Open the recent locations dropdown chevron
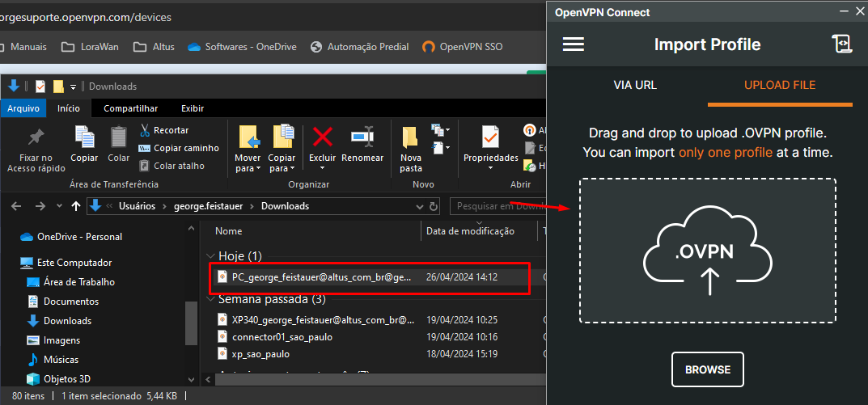 coord(60,206)
